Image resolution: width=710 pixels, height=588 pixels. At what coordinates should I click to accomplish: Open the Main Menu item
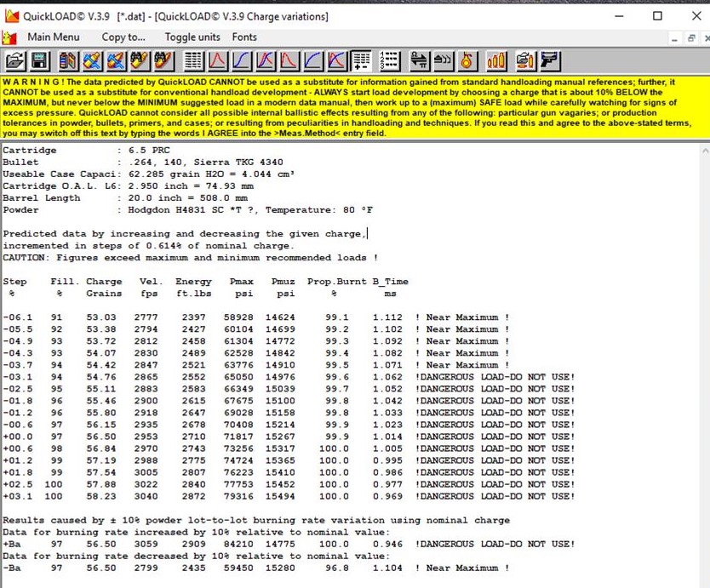(54, 37)
